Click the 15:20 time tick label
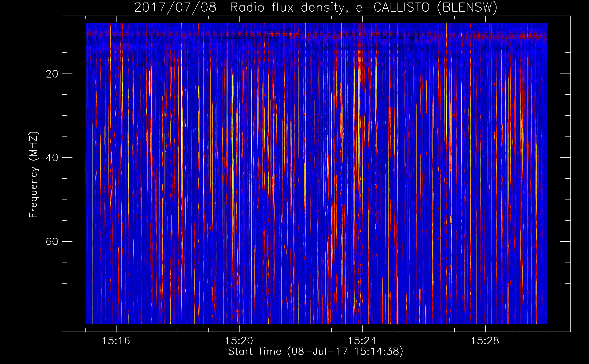 click(239, 341)
